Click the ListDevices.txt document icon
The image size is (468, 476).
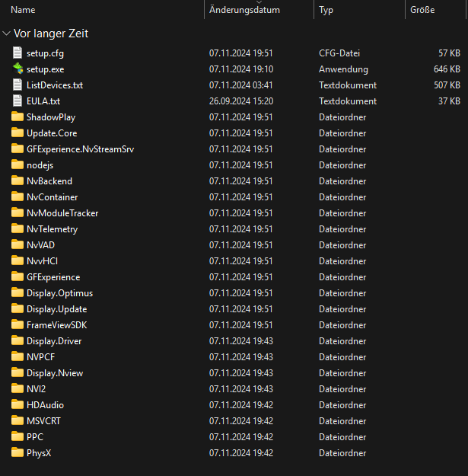click(x=18, y=85)
